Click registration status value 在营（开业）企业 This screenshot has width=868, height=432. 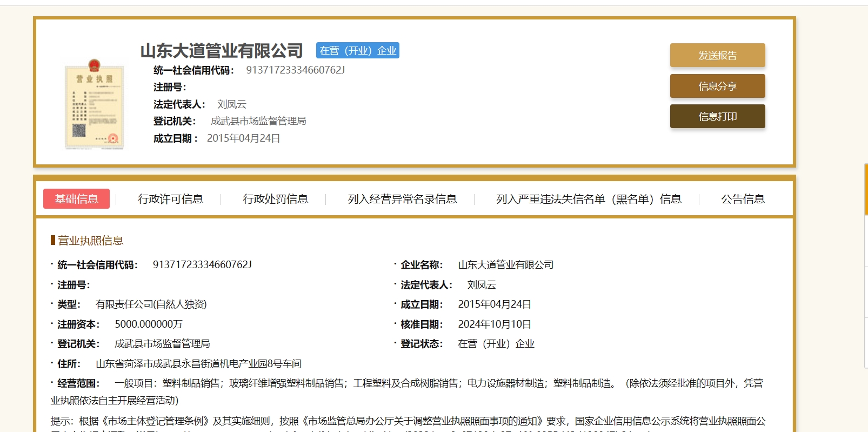click(496, 344)
